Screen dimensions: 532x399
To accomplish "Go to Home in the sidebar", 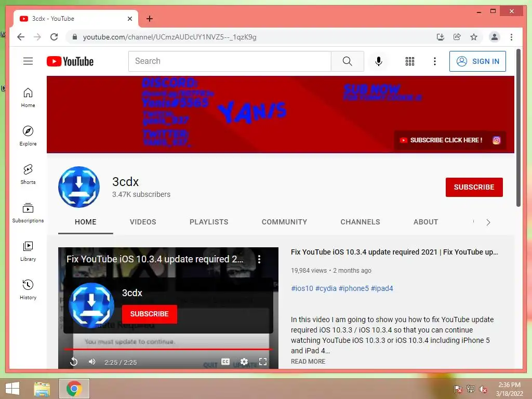I will 28,98.
